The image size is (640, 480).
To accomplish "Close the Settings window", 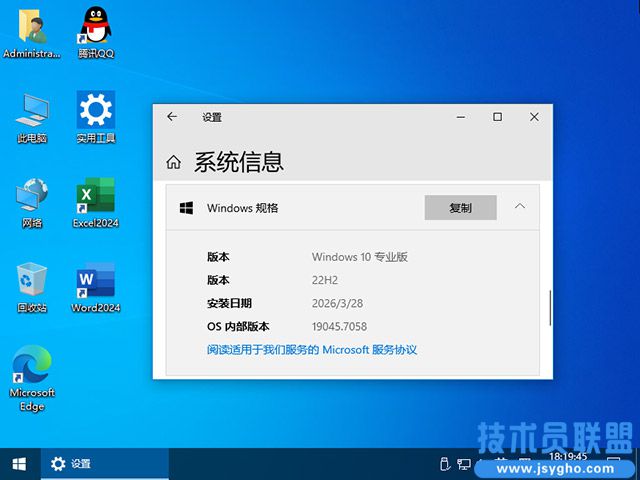I will tap(534, 117).
